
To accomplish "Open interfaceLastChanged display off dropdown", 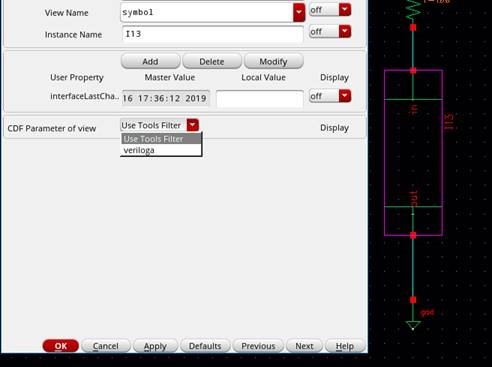I will click(x=345, y=96).
